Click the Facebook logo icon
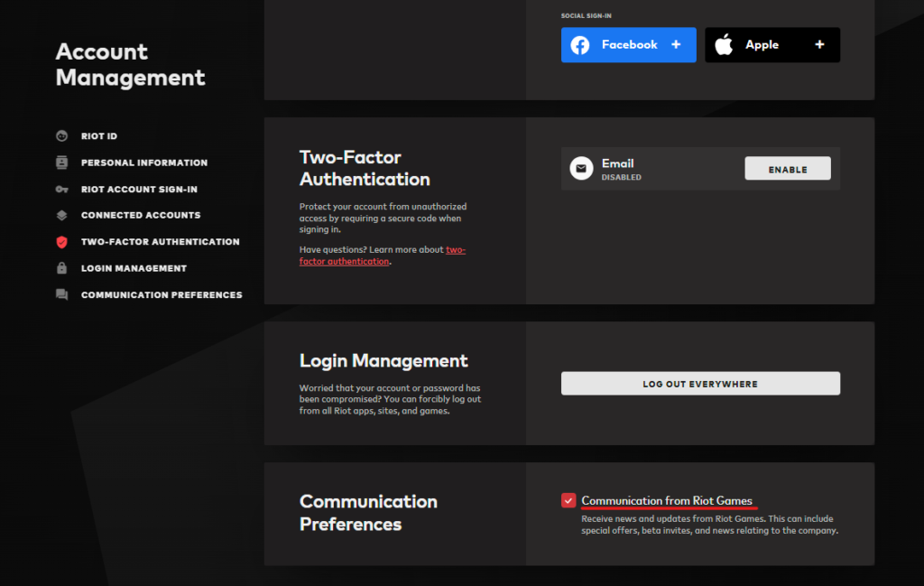The width and height of the screenshot is (924, 586). [580, 45]
